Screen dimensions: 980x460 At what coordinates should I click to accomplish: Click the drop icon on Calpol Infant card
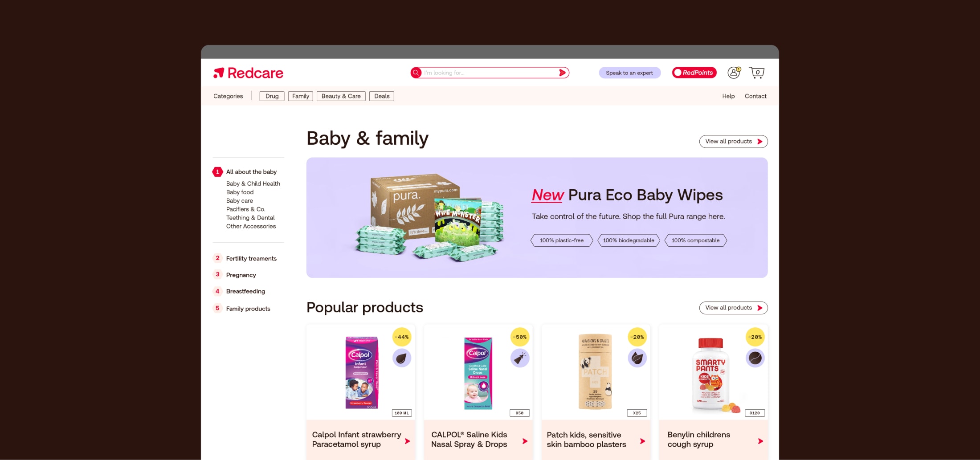401,358
